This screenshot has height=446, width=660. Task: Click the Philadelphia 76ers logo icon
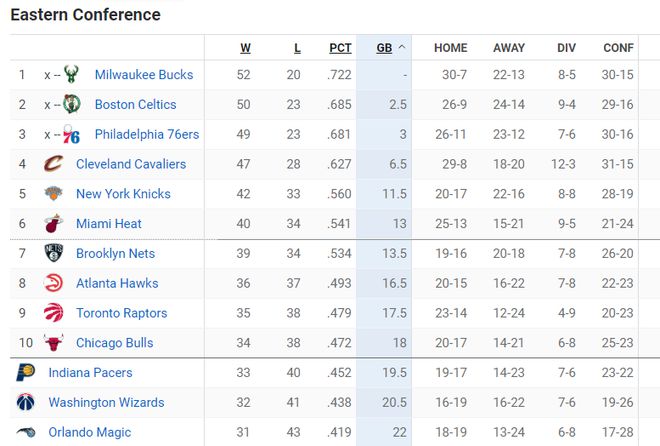[x=71, y=134]
